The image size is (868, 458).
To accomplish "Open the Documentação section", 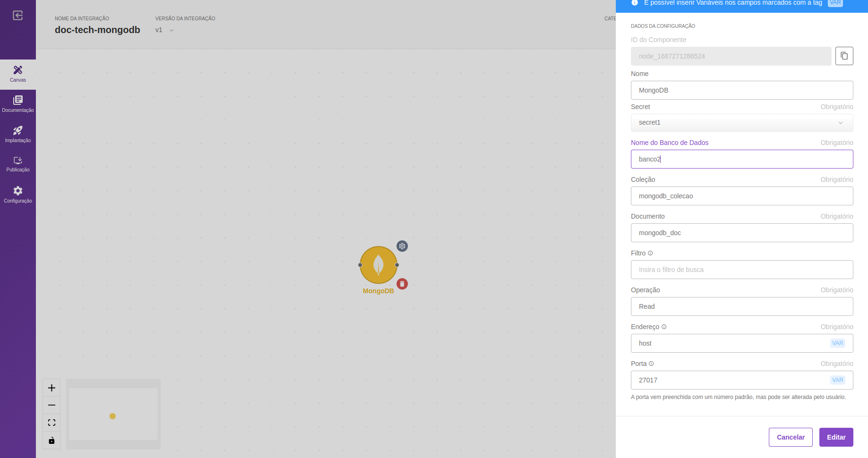I will click(x=18, y=104).
